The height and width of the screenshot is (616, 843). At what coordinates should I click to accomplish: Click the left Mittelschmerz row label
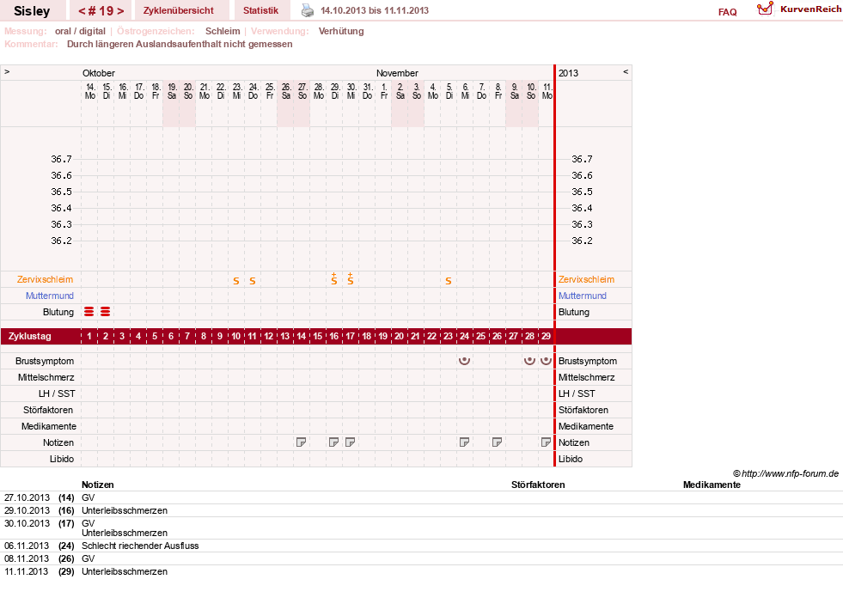[46, 377]
